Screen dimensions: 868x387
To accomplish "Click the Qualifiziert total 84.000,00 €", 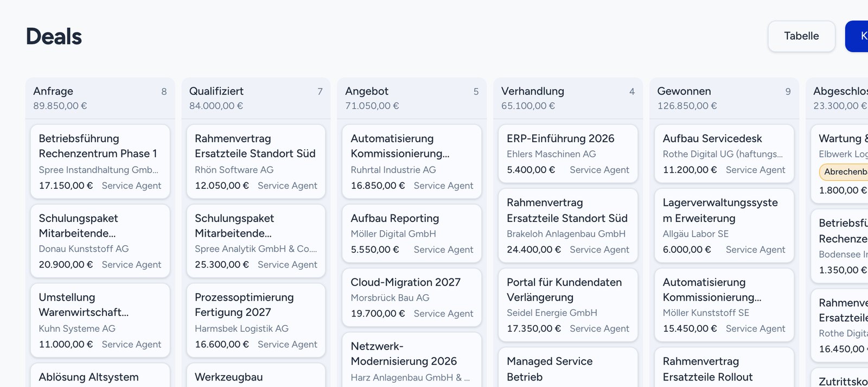I will [216, 106].
